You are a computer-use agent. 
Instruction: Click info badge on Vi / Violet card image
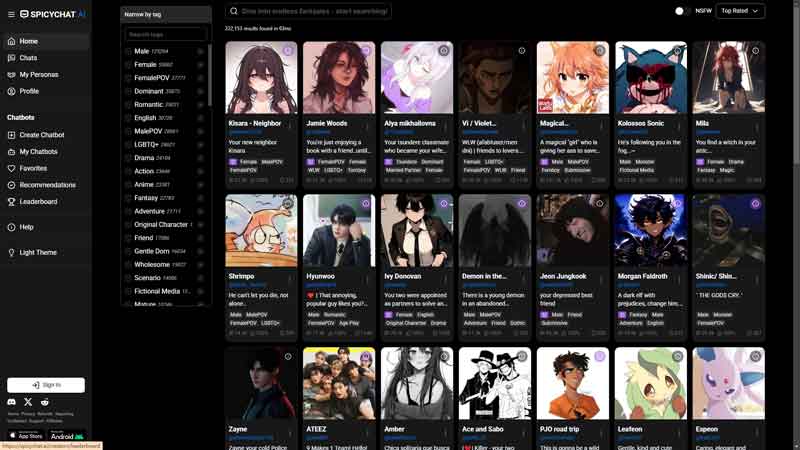point(521,51)
